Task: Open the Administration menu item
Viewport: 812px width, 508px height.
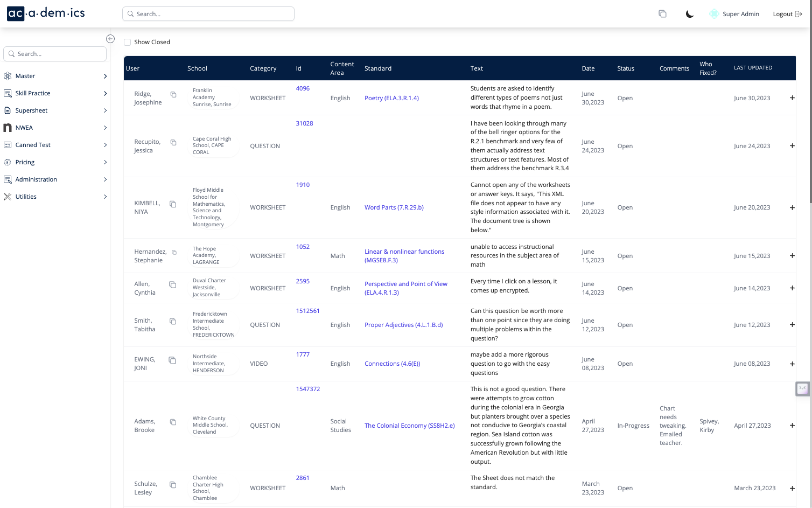Action: [55, 179]
